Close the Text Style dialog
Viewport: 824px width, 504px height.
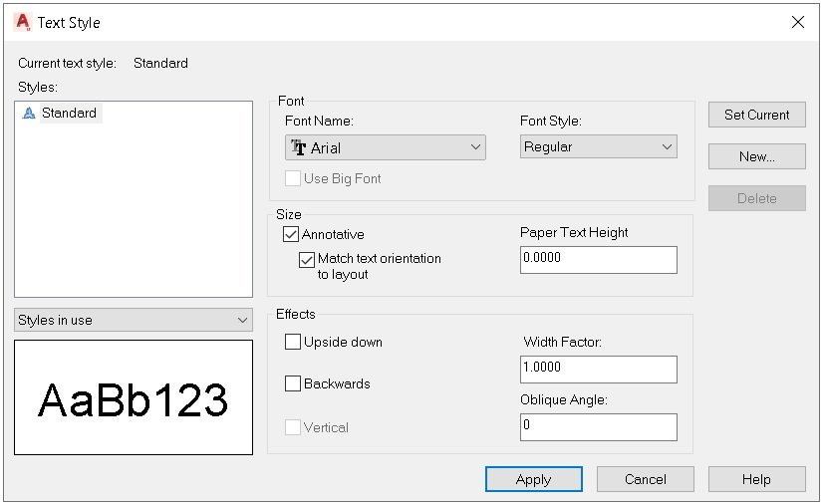[798, 22]
